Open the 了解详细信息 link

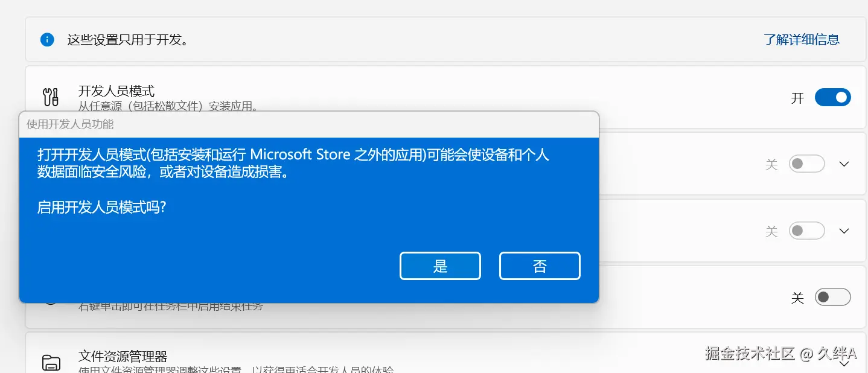pyautogui.click(x=802, y=40)
